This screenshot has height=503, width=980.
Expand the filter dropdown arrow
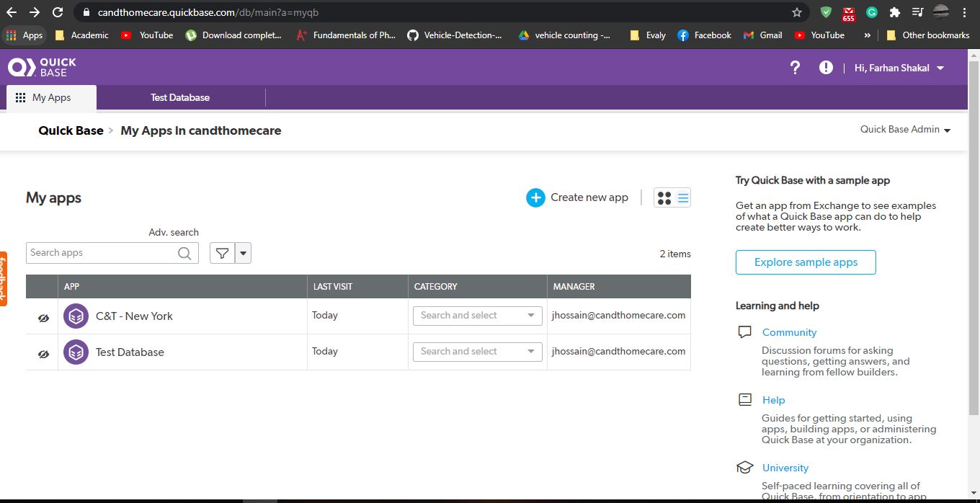[x=244, y=253]
